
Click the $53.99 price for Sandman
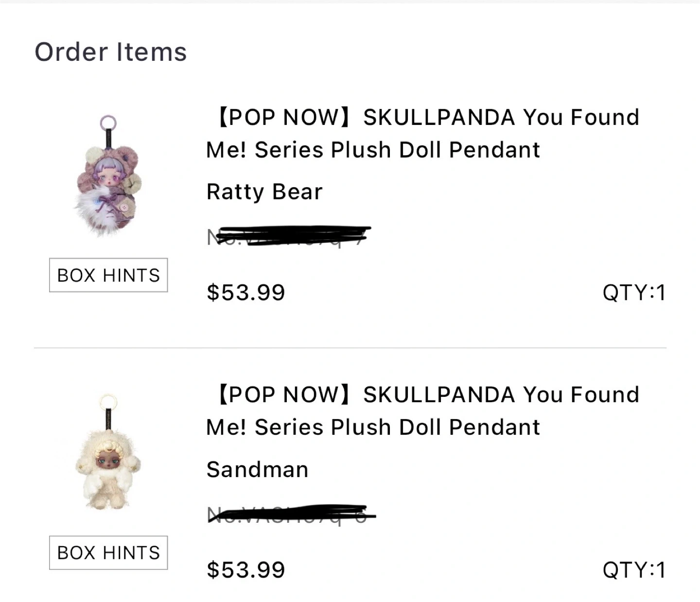[x=245, y=570]
